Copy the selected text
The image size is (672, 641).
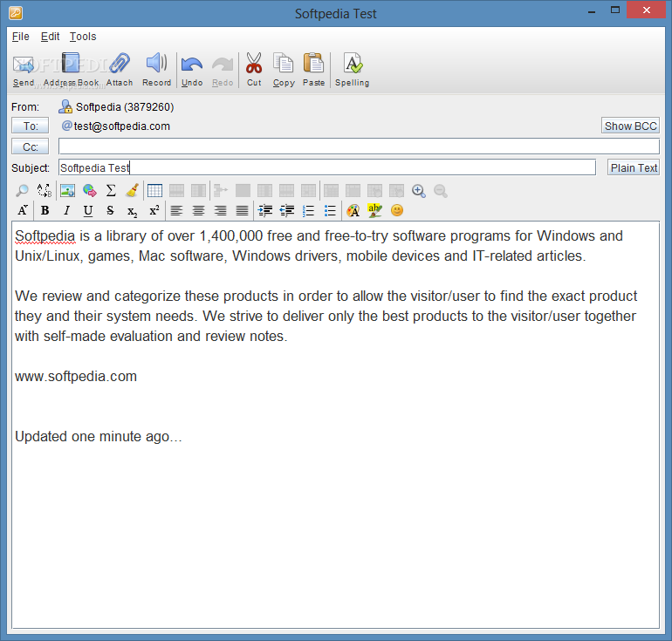284,70
